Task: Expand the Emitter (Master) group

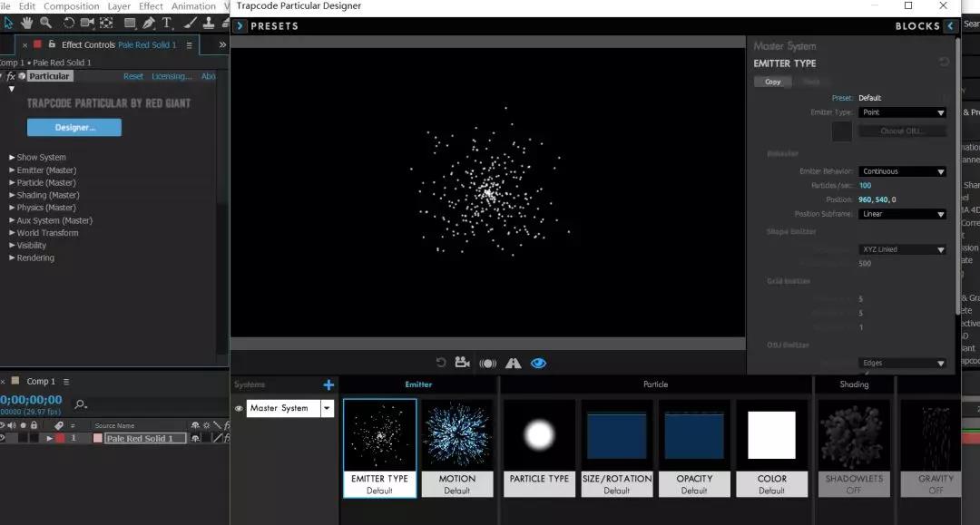Action: (12, 170)
